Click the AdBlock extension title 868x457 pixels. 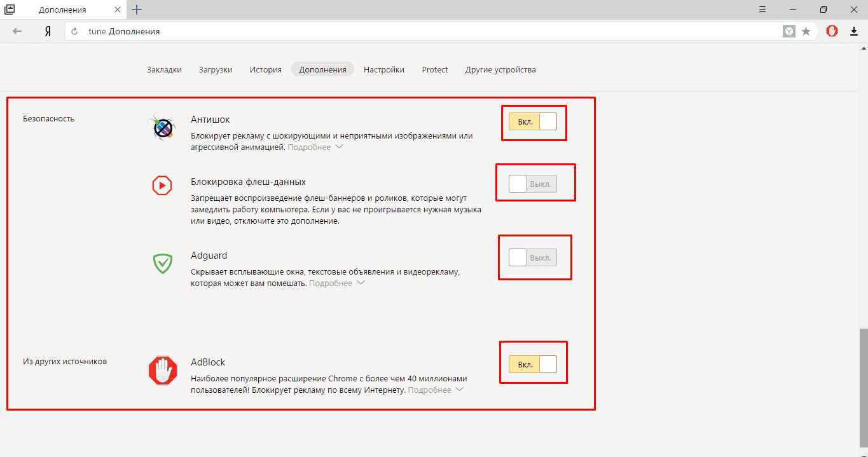(x=208, y=362)
